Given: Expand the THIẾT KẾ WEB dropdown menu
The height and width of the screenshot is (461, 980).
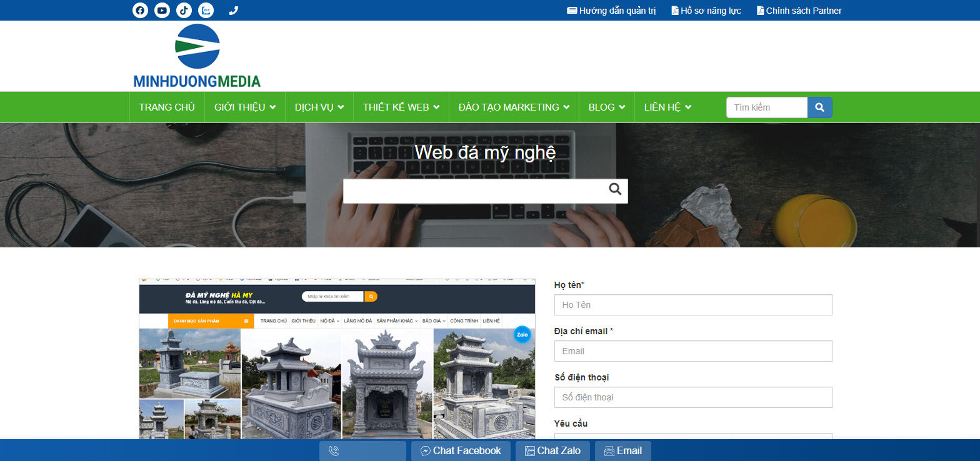Looking at the screenshot, I should pyautogui.click(x=401, y=107).
